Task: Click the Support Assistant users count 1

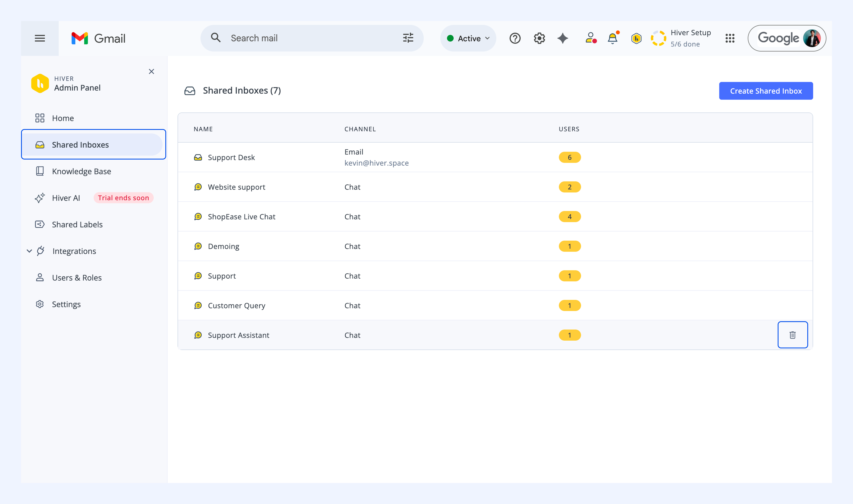Action: coord(570,335)
